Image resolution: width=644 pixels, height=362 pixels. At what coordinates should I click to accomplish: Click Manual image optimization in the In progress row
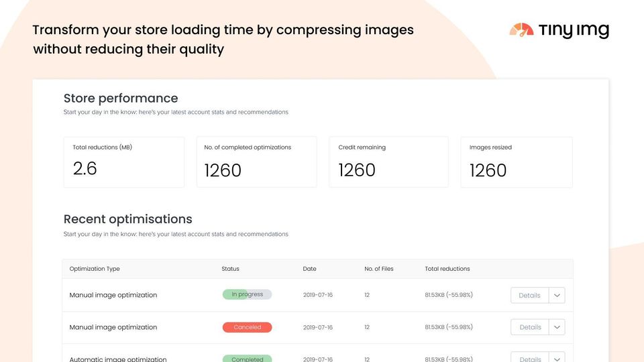point(113,295)
